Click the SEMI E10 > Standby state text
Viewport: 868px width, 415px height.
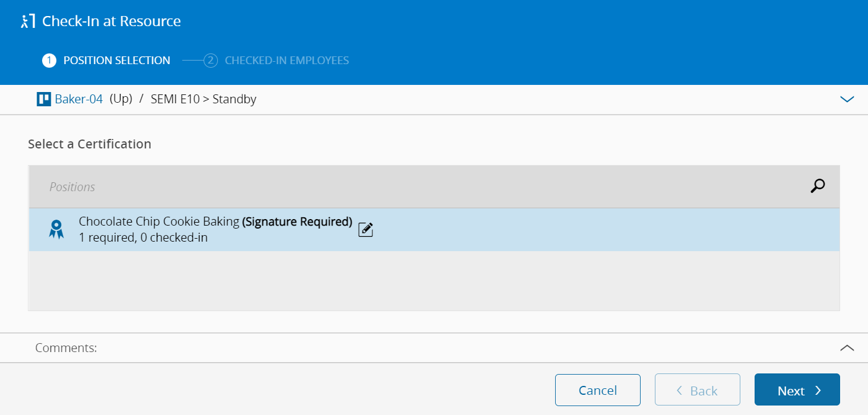click(x=204, y=99)
